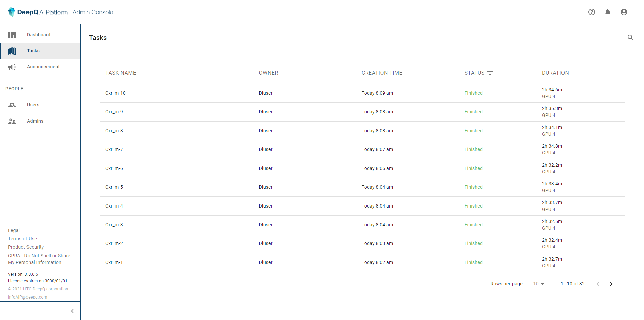Image resolution: width=644 pixels, height=320 pixels.
Task: Open the My Personal Information link
Action: 35,262
